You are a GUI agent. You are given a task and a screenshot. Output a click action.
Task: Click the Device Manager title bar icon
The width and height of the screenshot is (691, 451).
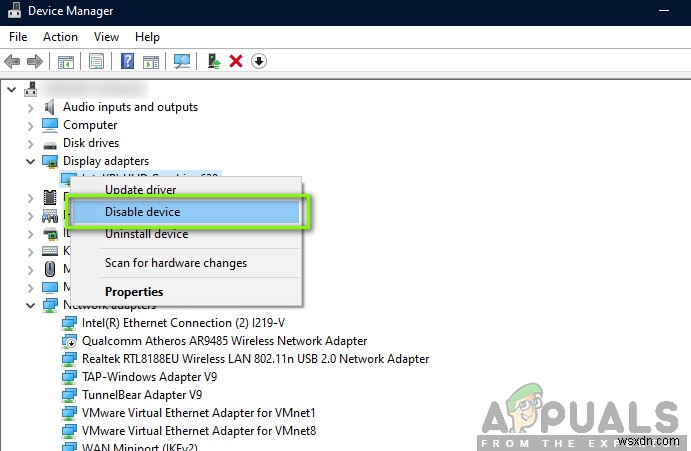[x=14, y=10]
